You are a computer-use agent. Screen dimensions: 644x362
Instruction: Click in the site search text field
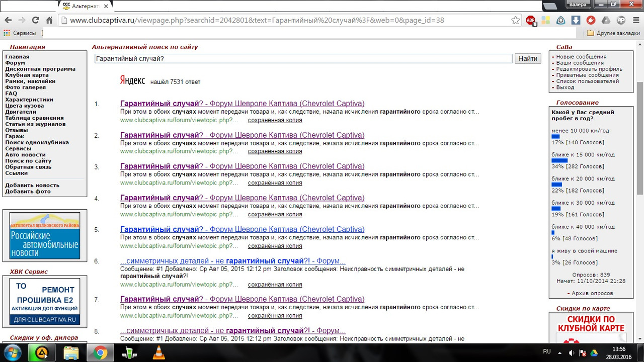(303, 59)
